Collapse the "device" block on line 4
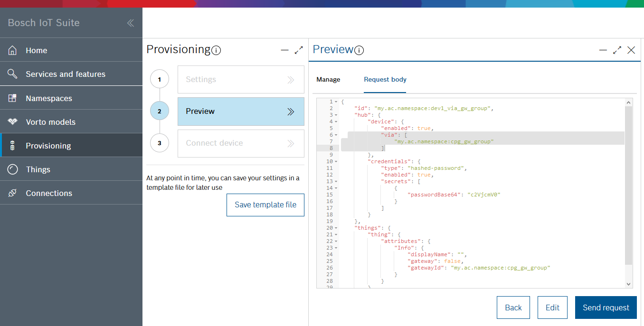This screenshot has width=644, height=326. (x=336, y=122)
